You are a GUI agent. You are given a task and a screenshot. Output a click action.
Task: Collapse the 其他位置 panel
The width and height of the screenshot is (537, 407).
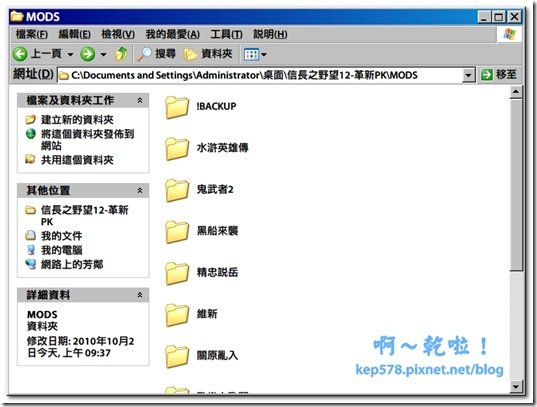[140, 190]
